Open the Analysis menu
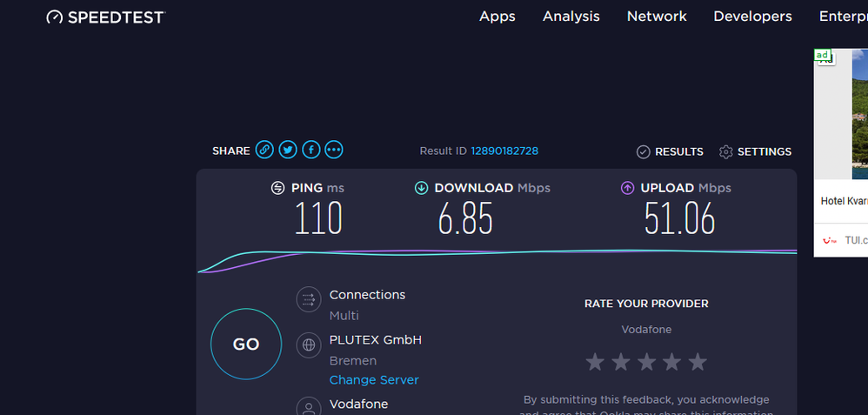868x415 pixels. coord(571,17)
